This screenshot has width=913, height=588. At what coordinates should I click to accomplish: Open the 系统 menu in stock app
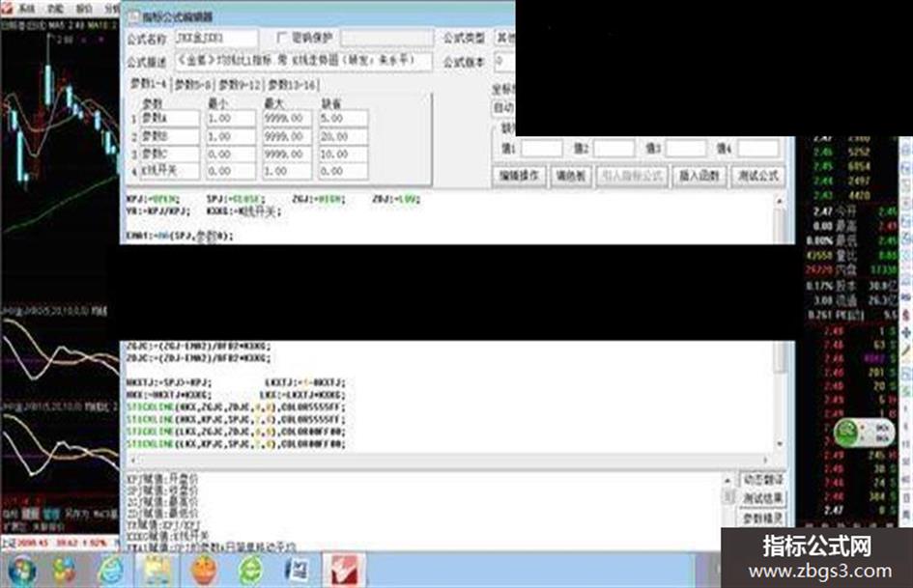(x=27, y=8)
